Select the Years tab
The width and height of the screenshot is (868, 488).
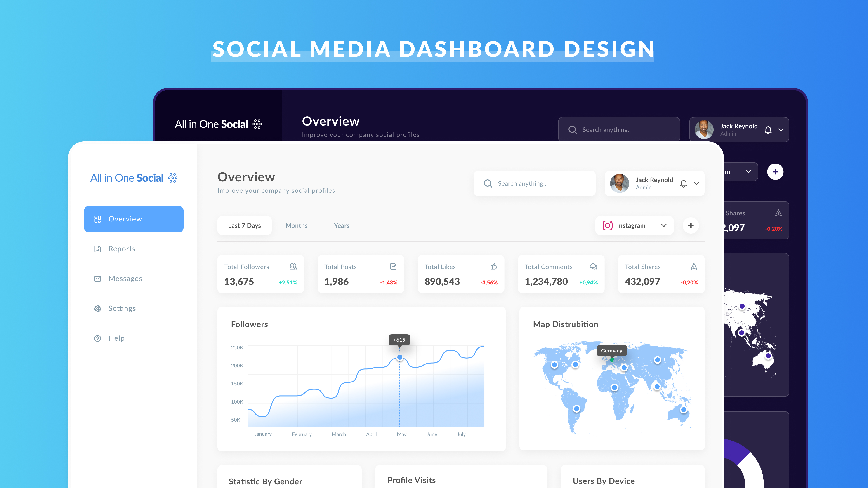click(342, 225)
